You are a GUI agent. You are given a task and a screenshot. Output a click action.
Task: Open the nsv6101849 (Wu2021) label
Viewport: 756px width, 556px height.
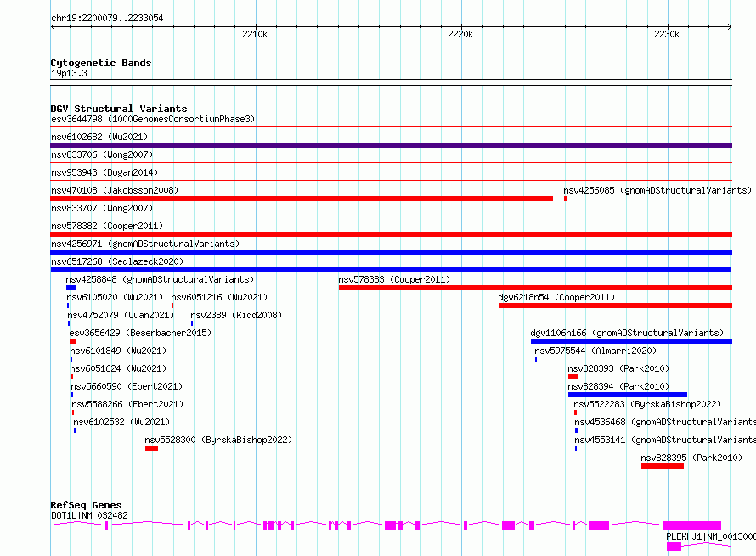point(118,351)
